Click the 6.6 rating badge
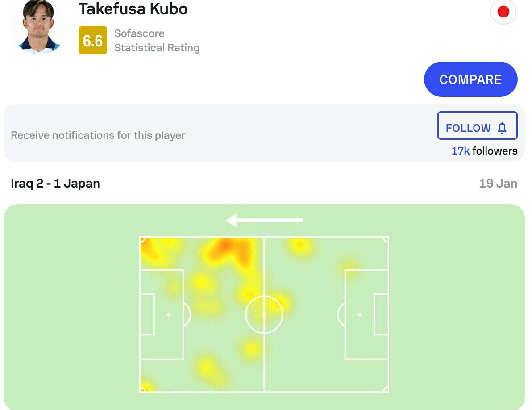The width and height of the screenshot is (532, 410). tap(93, 40)
